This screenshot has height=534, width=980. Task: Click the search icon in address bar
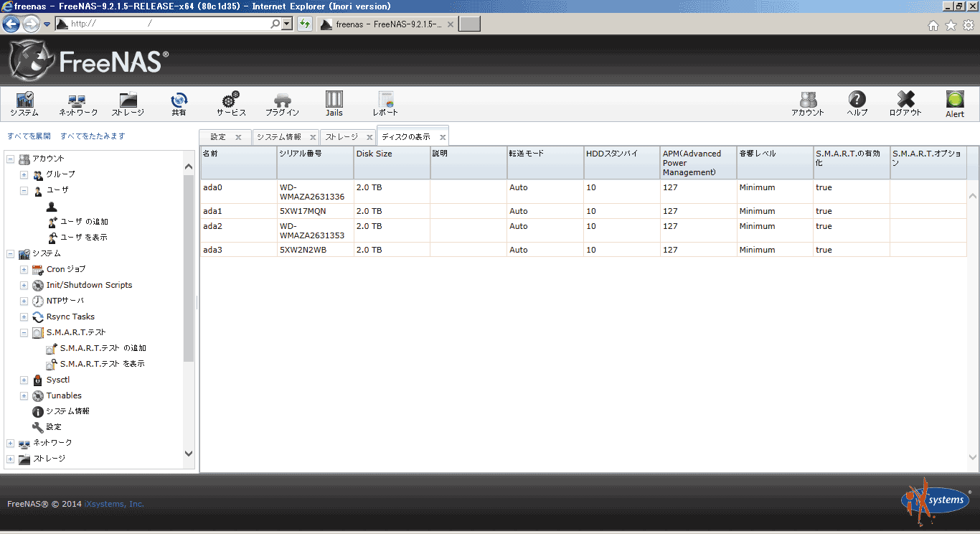(x=275, y=24)
